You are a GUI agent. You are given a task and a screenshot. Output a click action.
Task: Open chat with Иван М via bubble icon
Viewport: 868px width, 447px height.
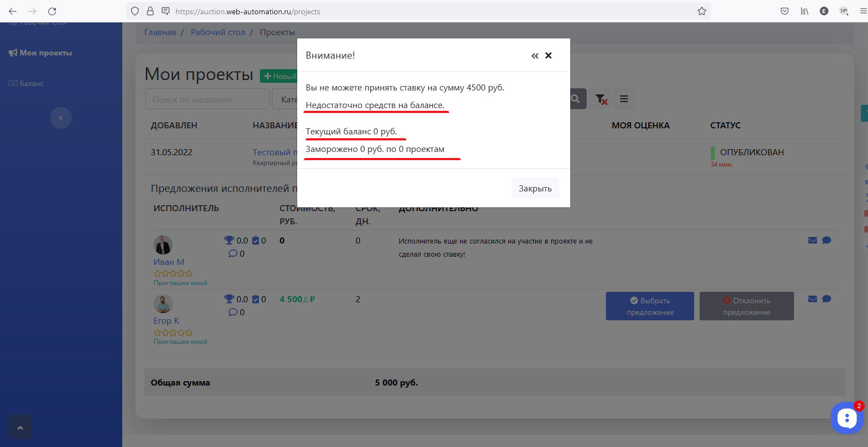tap(827, 240)
